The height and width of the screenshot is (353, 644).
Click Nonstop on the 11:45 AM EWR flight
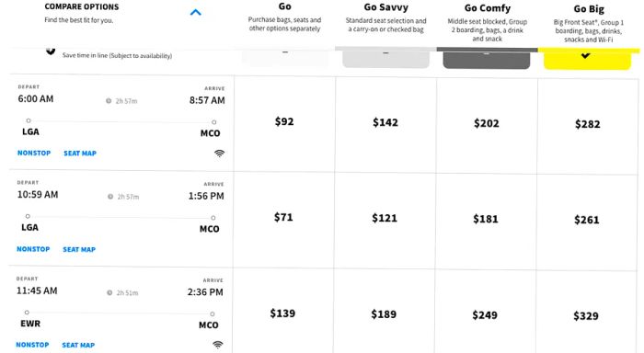coord(32,345)
